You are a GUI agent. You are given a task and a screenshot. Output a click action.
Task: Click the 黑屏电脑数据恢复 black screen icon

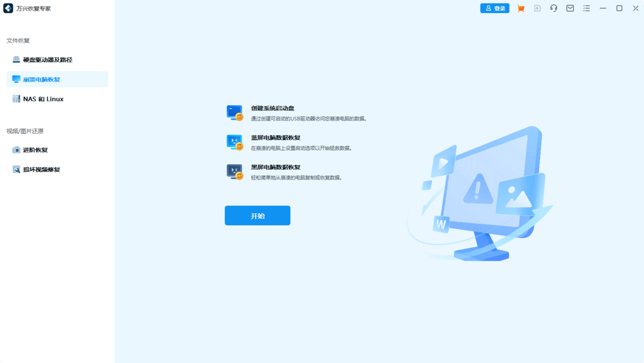[235, 172]
